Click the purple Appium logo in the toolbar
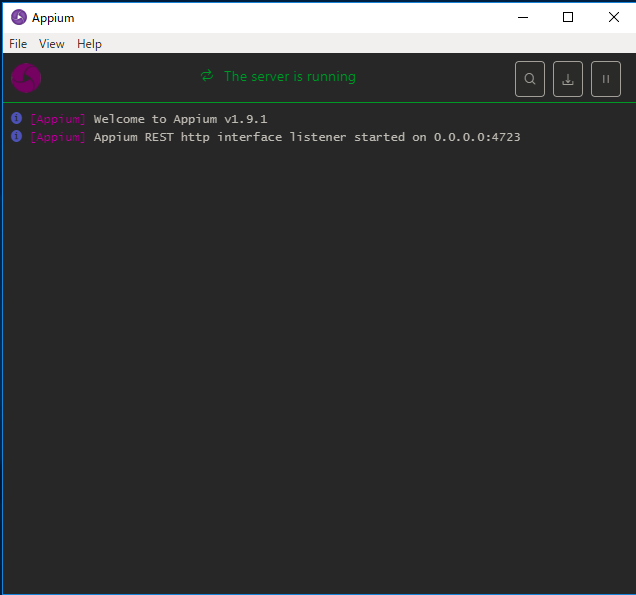The image size is (636, 595). click(x=26, y=78)
